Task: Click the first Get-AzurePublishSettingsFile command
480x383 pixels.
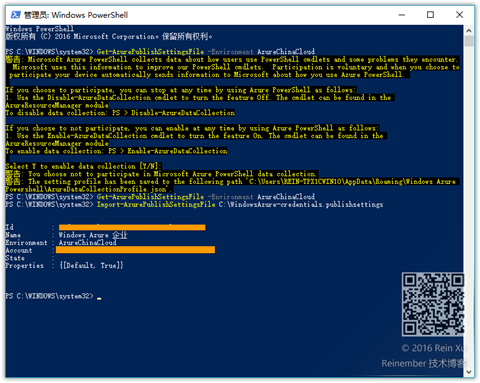Action: click(150, 52)
